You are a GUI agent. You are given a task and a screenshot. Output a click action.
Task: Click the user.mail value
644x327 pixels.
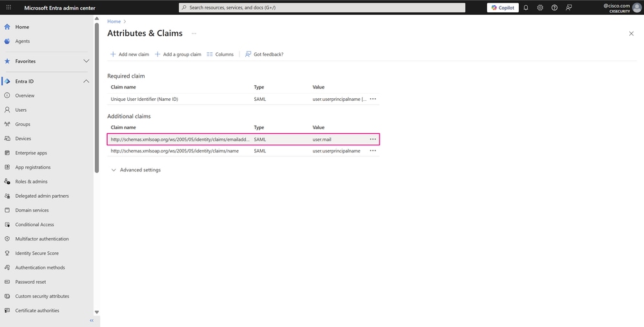tap(321, 140)
